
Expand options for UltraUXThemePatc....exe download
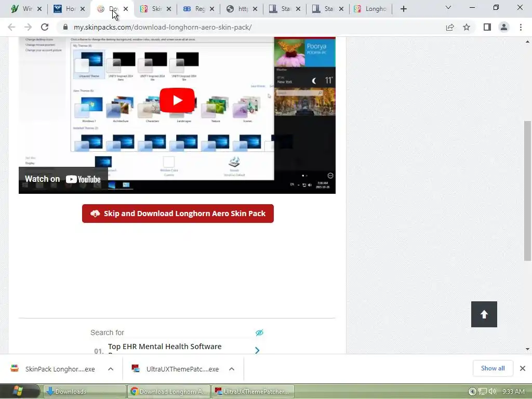[232, 369]
